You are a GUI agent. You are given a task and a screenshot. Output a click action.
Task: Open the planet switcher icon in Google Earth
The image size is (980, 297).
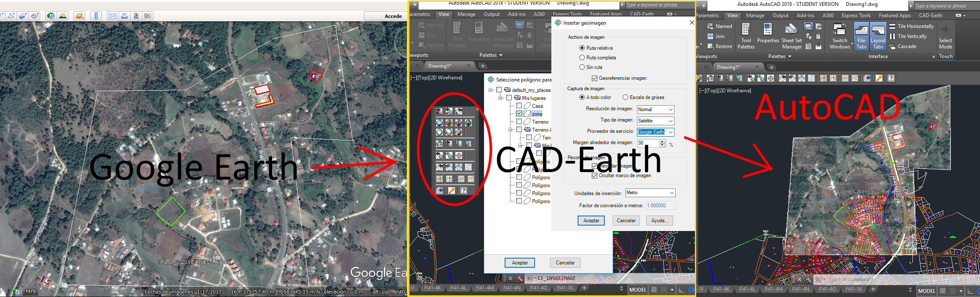(x=79, y=16)
